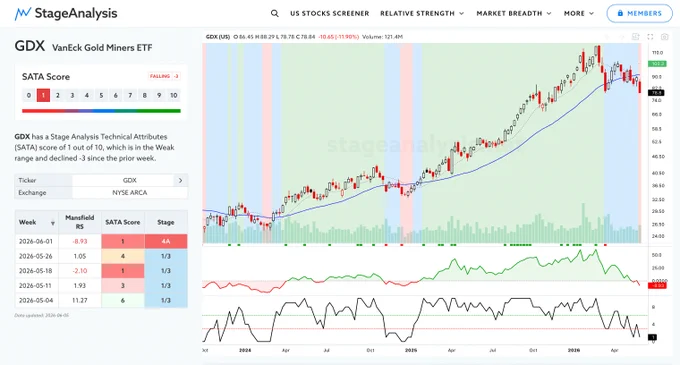
Task: Take a chart snapshot with camera icon
Action: [x=664, y=37]
